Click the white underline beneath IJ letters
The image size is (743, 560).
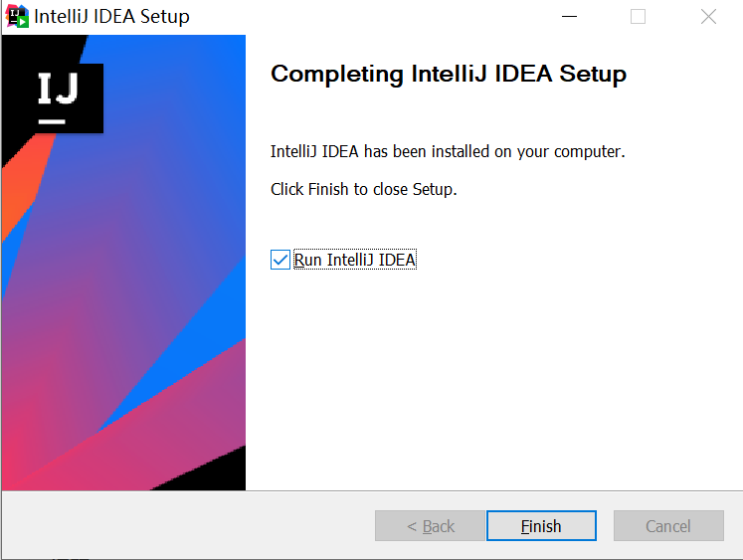(52, 121)
